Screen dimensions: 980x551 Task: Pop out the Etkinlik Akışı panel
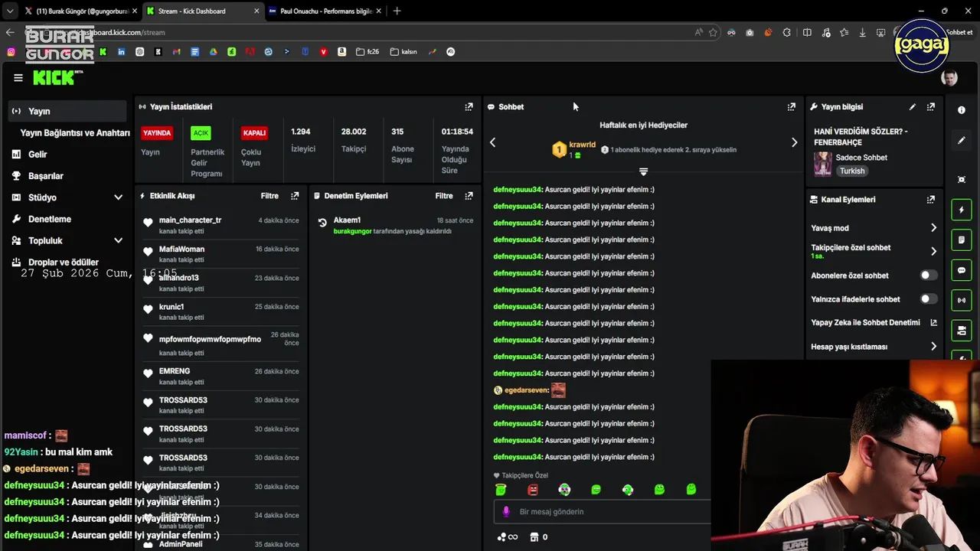click(295, 196)
